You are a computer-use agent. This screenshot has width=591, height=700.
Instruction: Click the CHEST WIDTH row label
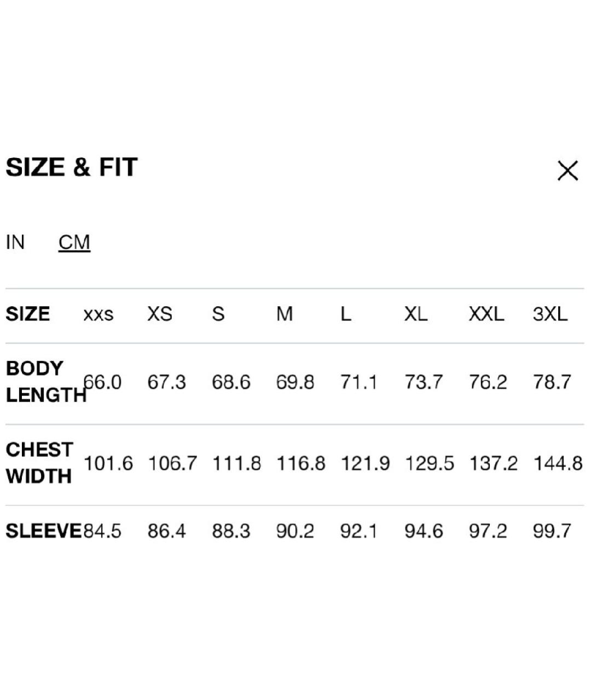[x=39, y=463]
